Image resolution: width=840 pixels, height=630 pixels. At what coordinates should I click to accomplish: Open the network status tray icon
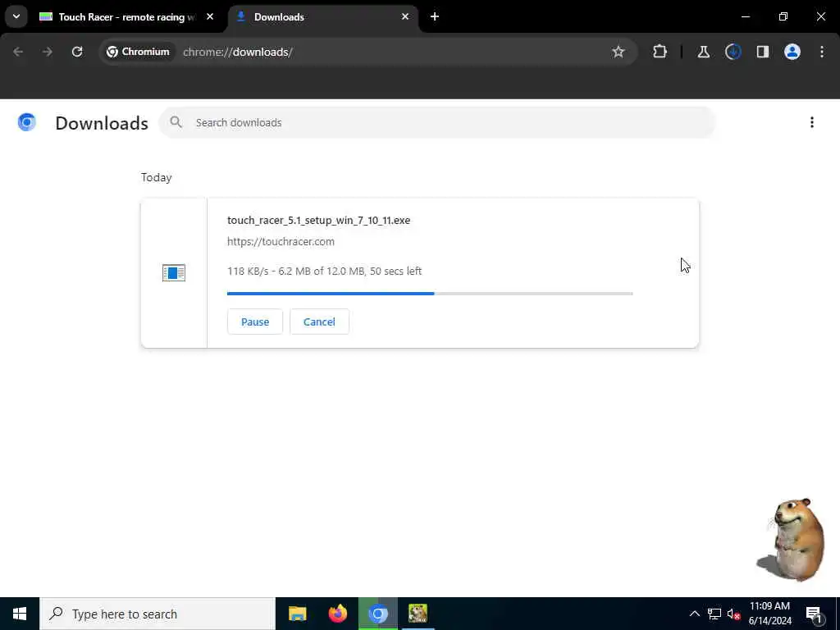click(714, 614)
